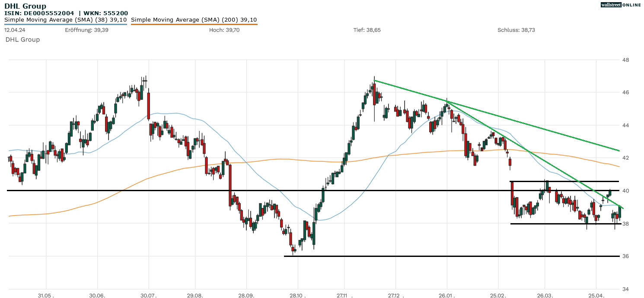Click the 26.01. date axis label

tap(446, 295)
